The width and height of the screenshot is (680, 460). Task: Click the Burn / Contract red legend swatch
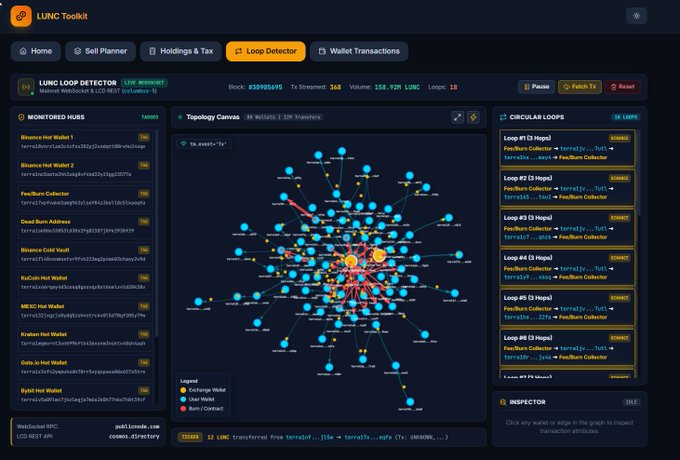tap(183, 408)
